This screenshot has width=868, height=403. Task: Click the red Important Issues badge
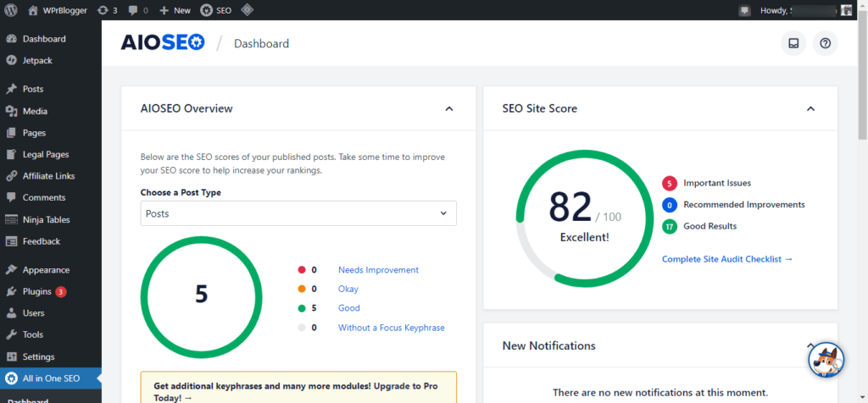pos(670,183)
